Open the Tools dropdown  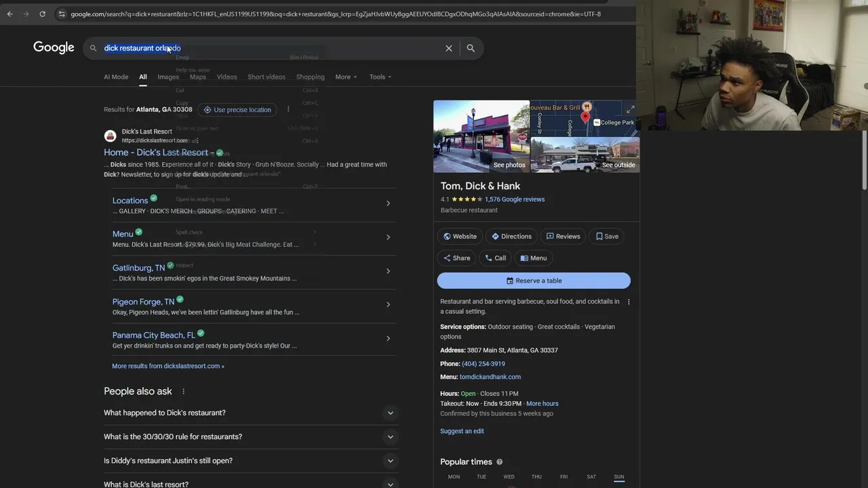pos(380,77)
